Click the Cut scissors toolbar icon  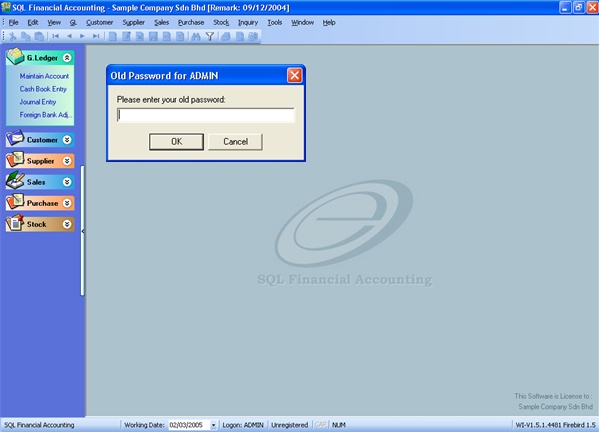point(13,37)
